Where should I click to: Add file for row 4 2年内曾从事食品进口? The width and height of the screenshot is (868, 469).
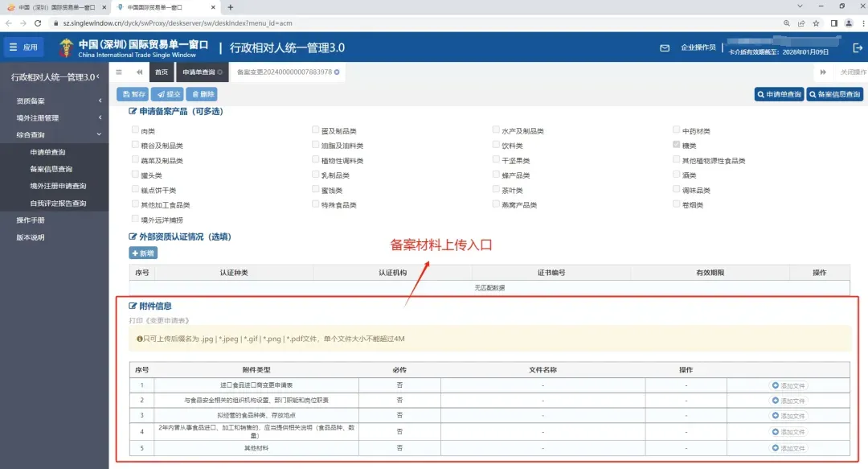(x=788, y=431)
